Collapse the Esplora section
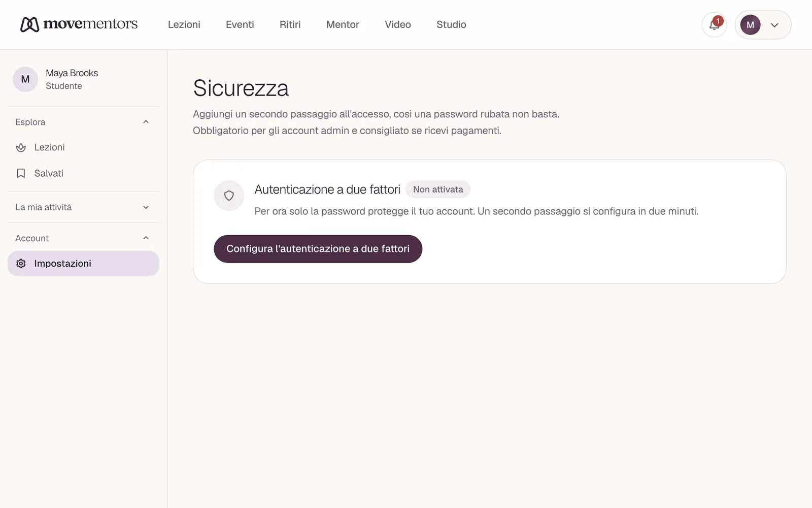Screen dimensions: 812x508 click(x=83, y=122)
